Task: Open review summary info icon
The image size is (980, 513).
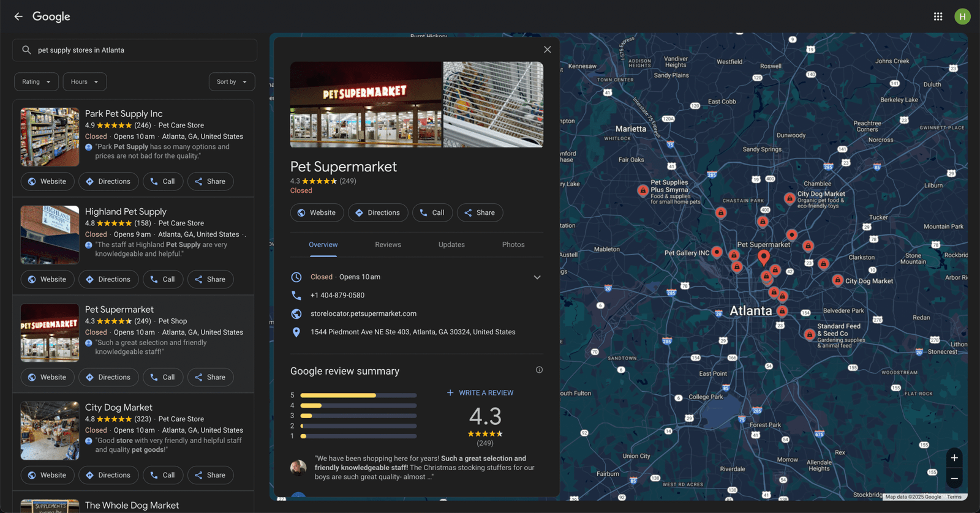Action: [x=539, y=370]
